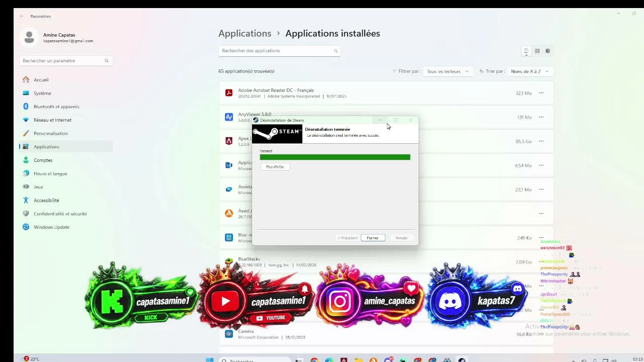The width and height of the screenshot is (644, 362).
Task: Open the Personnalisation brush icon
Action: tap(26, 133)
